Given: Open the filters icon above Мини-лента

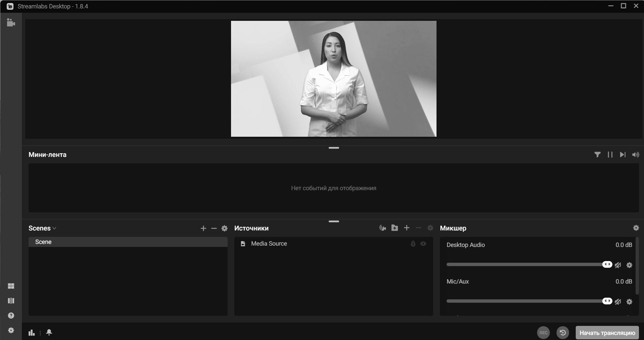Looking at the screenshot, I should point(598,155).
